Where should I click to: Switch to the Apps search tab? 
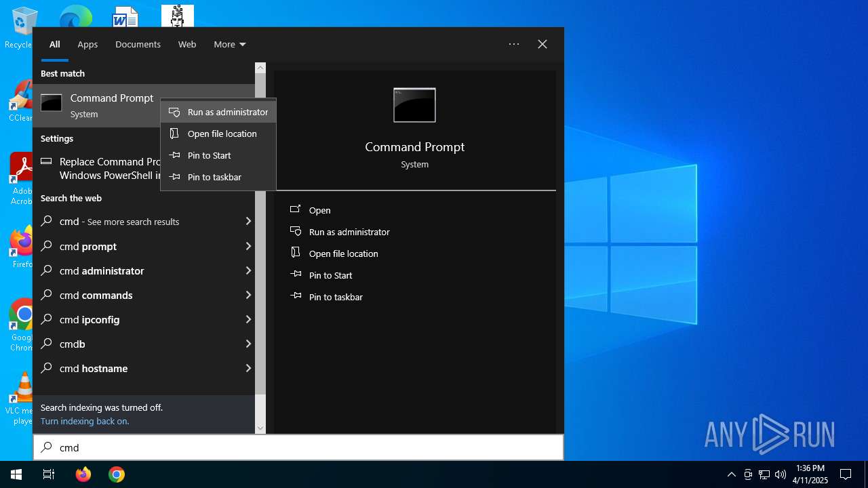coord(87,44)
